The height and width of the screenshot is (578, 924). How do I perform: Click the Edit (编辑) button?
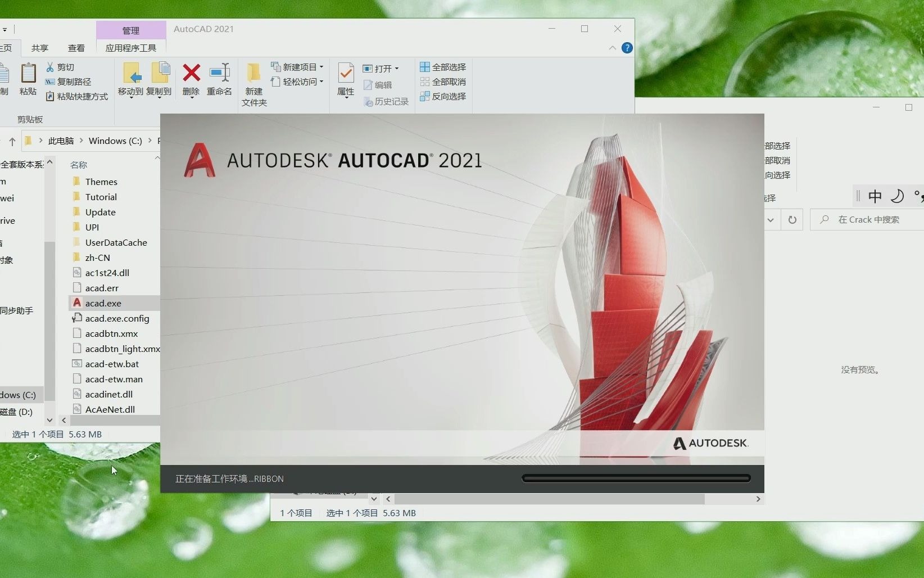tap(378, 85)
